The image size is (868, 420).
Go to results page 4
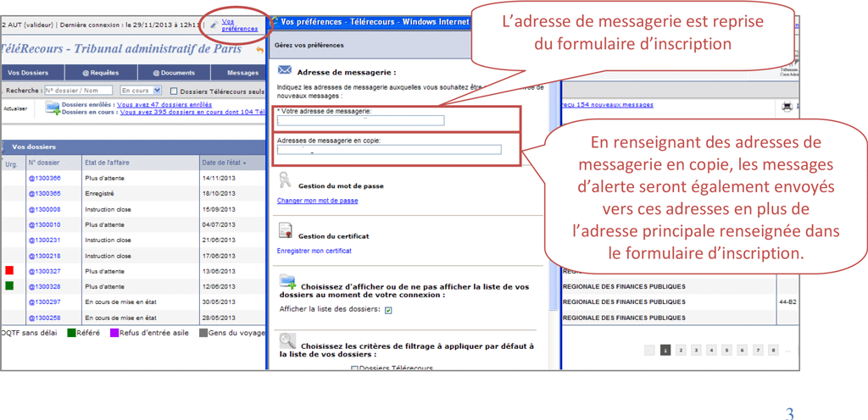coord(711,350)
